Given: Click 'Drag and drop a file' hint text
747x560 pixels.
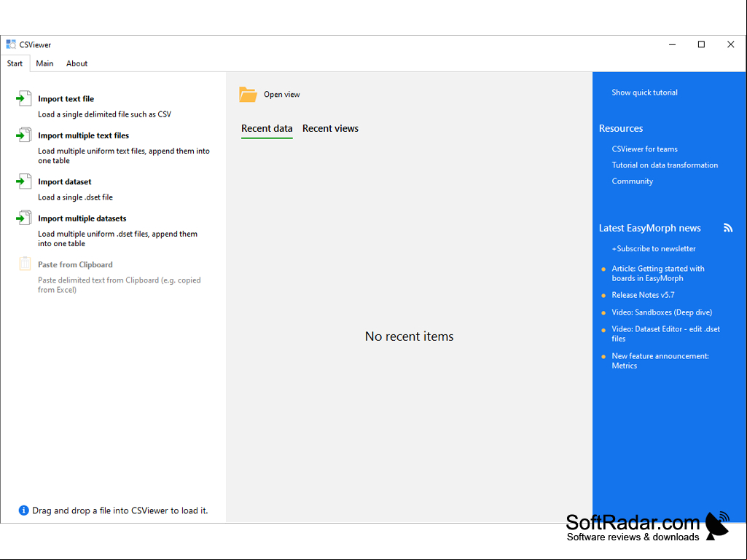Looking at the screenshot, I should [120, 510].
